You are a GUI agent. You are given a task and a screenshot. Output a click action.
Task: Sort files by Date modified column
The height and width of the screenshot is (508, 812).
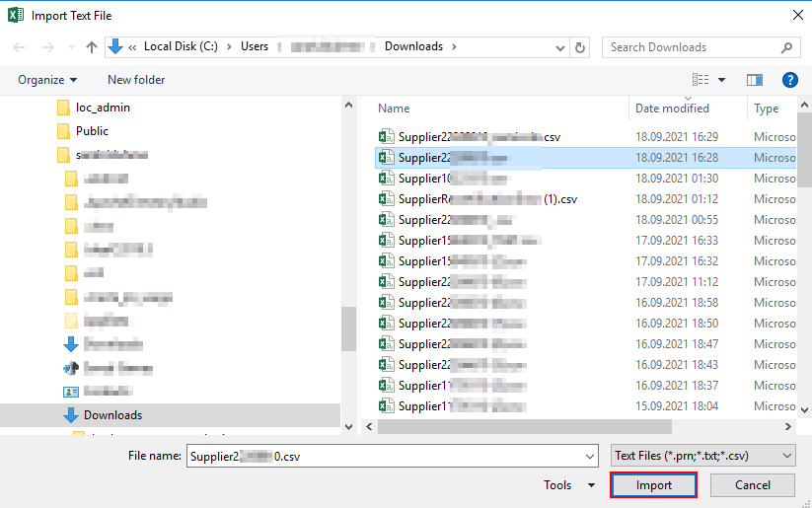(x=672, y=109)
